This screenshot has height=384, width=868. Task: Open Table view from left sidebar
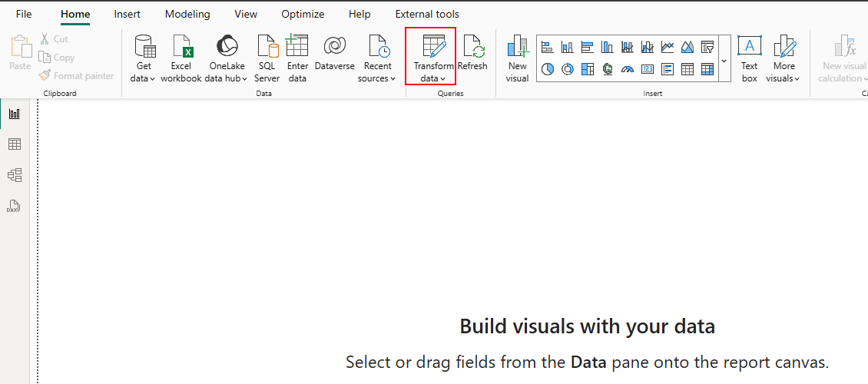tap(15, 144)
